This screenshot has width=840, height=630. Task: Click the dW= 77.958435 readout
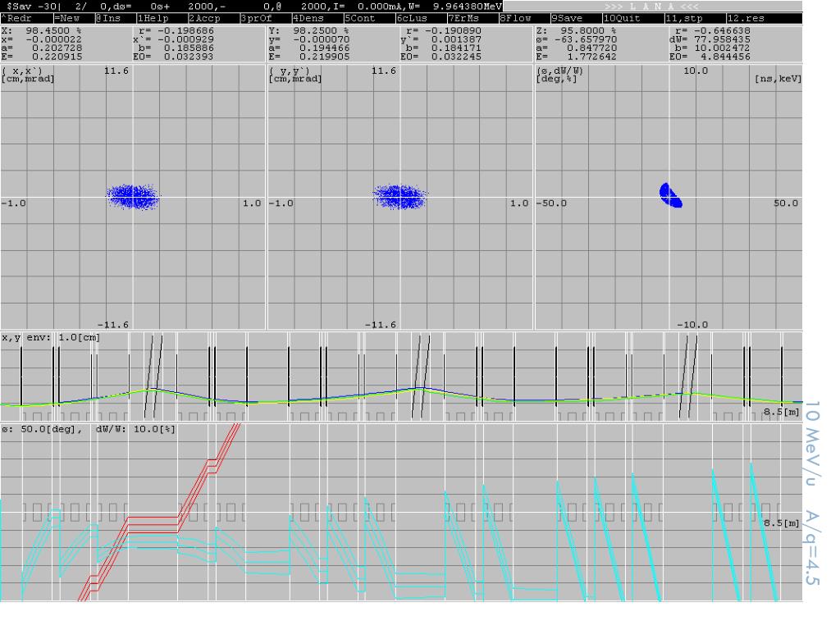[x=710, y=39]
